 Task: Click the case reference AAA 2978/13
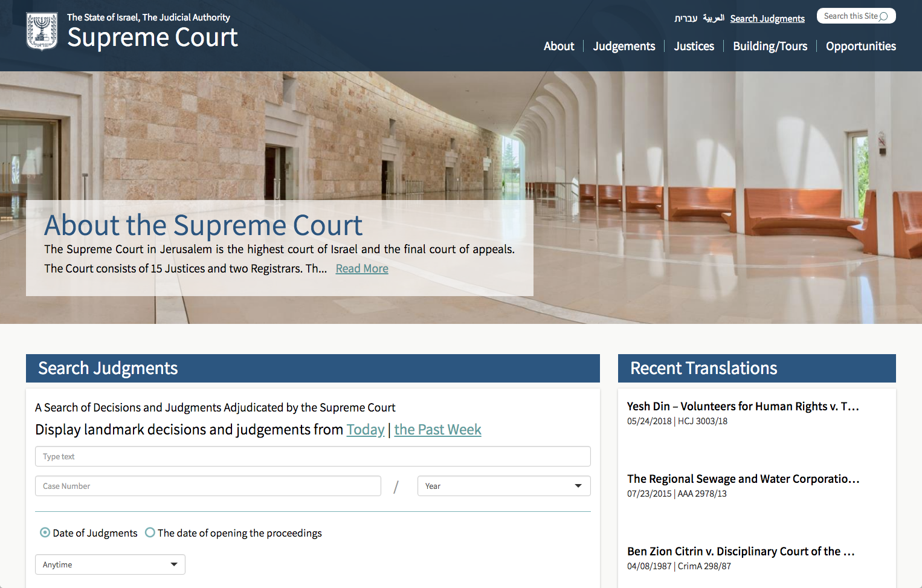[702, 494]
